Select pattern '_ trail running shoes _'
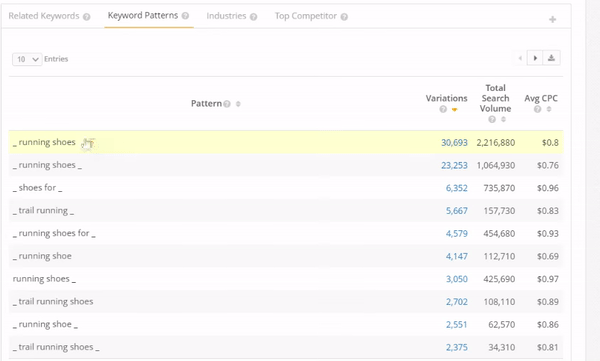The width and height of the screenshot is (600, 361). click(56, 347)
